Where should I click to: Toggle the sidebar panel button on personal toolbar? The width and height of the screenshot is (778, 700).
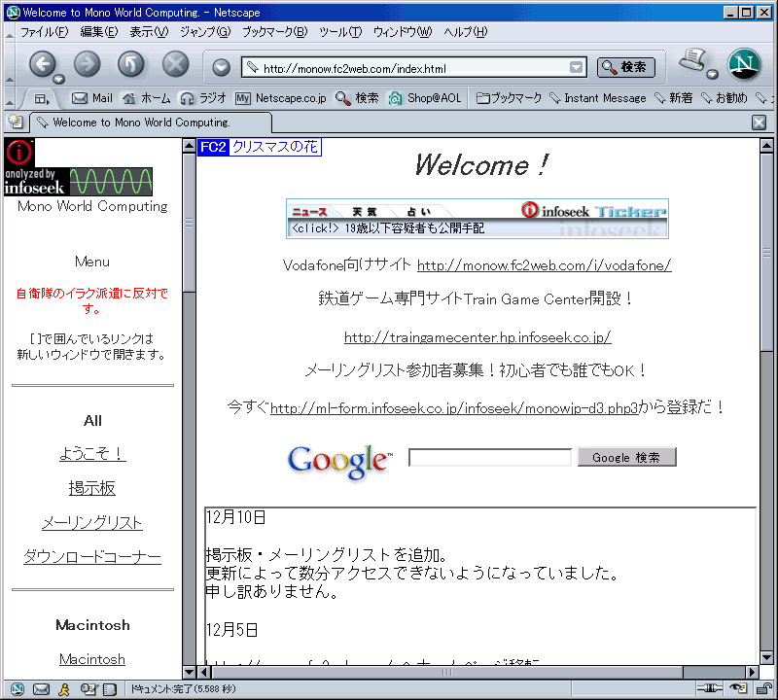pos(42,99)
